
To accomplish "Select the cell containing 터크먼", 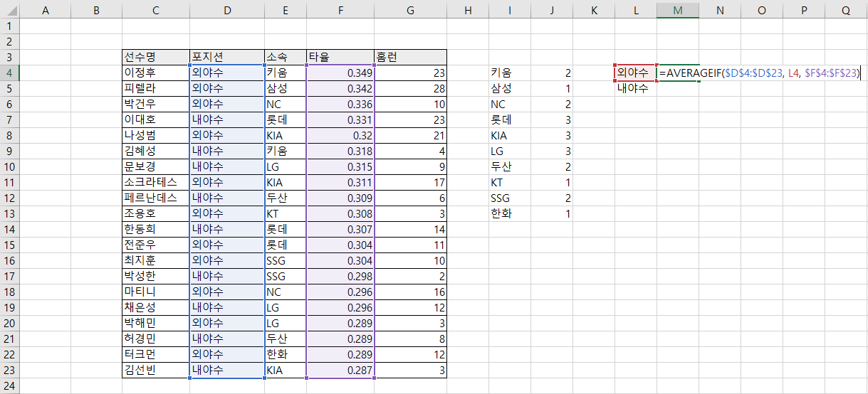I will (x=155, y=354).
